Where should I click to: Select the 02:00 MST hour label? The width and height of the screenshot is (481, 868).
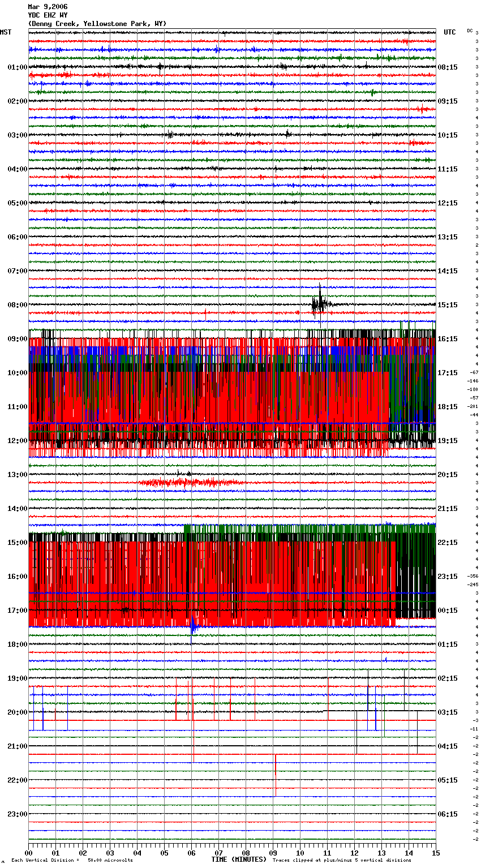[x=18, y=101]
